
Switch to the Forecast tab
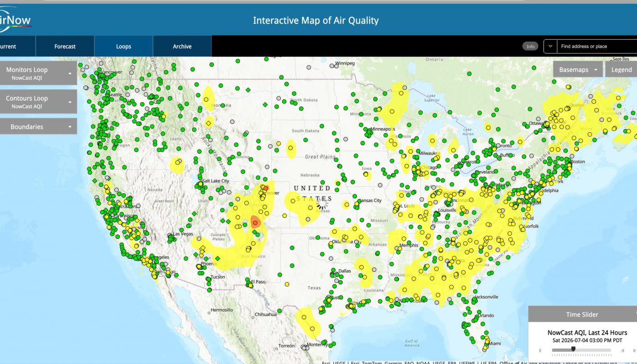click(x=65, y=46)
